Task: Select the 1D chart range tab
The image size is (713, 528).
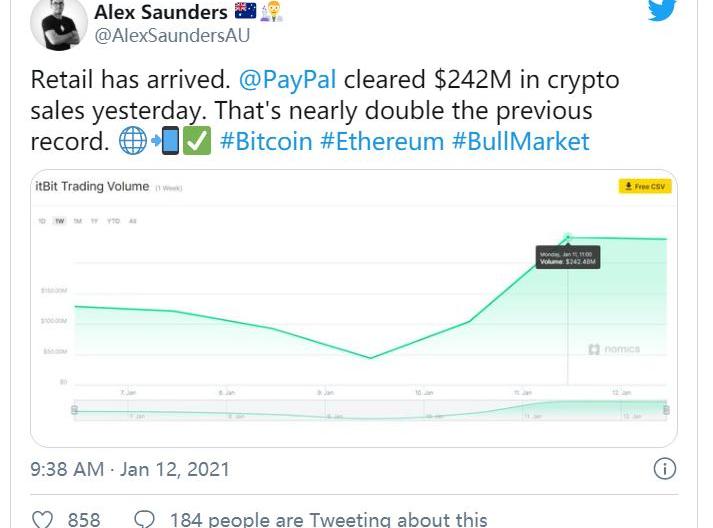Action: [42, 221]
